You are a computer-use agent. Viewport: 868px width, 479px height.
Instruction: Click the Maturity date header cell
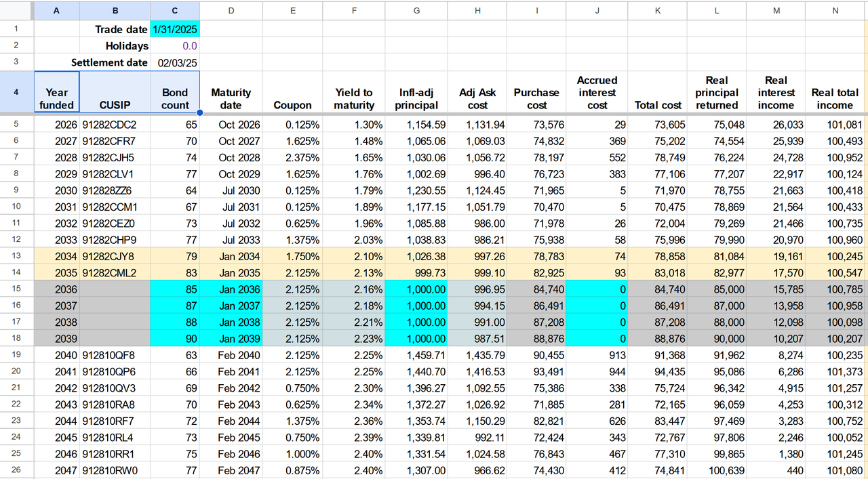tap(231, 92)
